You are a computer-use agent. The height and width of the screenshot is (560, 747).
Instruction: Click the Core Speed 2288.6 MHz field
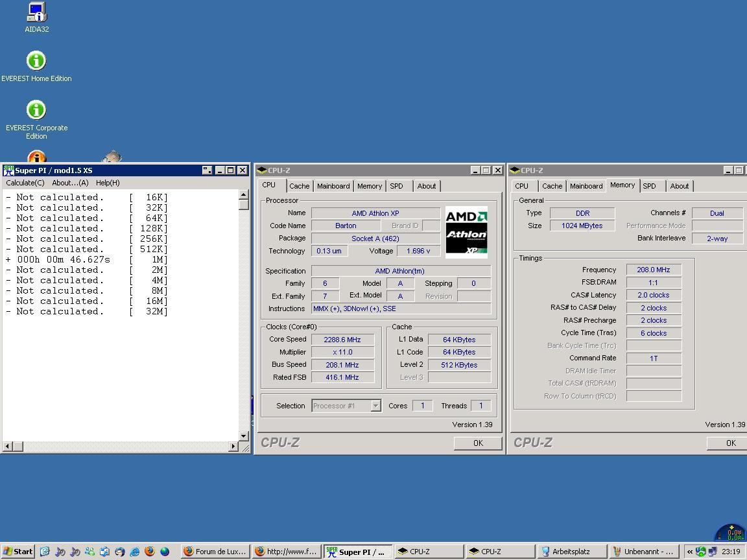pyautogui.click(x=342, y=340)
